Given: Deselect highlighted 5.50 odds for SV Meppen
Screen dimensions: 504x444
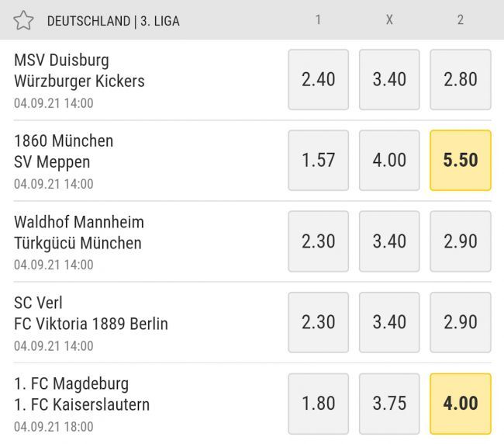Looking at the screenshot, I should tap(461, 160).
